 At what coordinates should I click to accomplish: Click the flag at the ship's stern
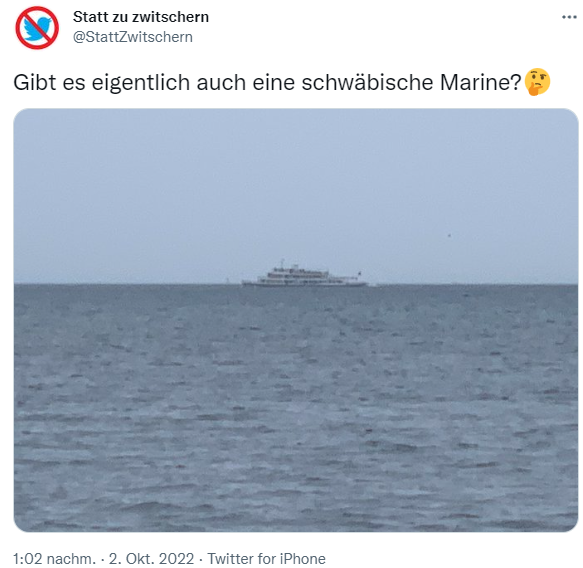359,274
